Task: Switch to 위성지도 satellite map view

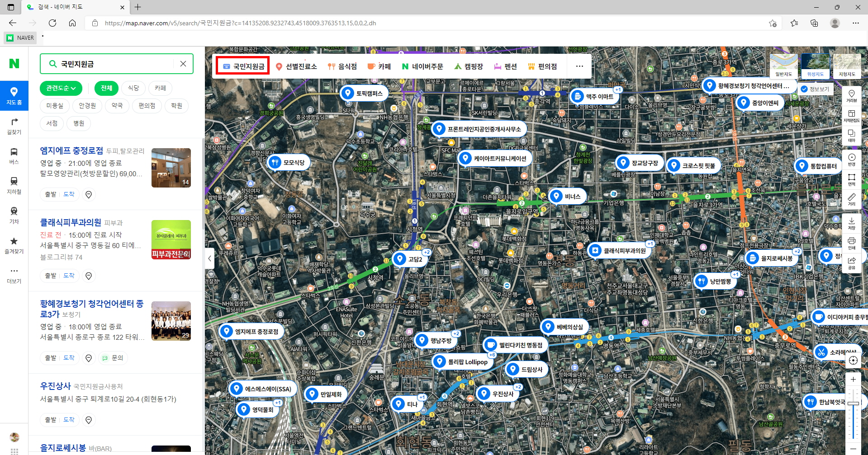Action: [816, 66]
